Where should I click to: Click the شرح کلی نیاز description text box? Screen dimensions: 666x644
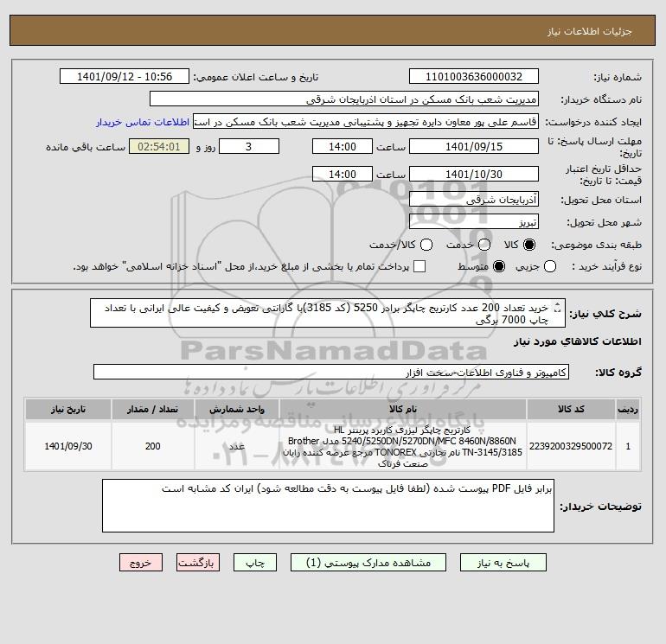click(328, 313)
